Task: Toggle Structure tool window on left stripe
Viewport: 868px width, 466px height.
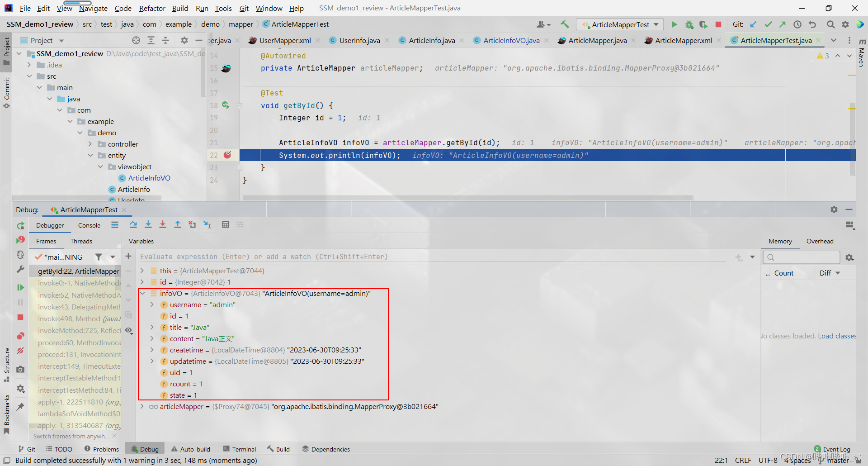Action: click(x=6, y=364)
